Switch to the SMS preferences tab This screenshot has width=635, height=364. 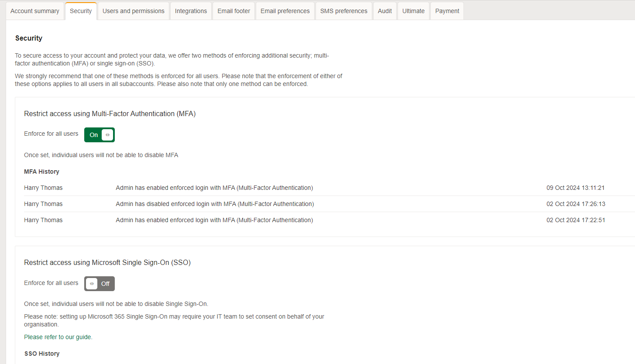pyautogui.click(x=343, y=10)
